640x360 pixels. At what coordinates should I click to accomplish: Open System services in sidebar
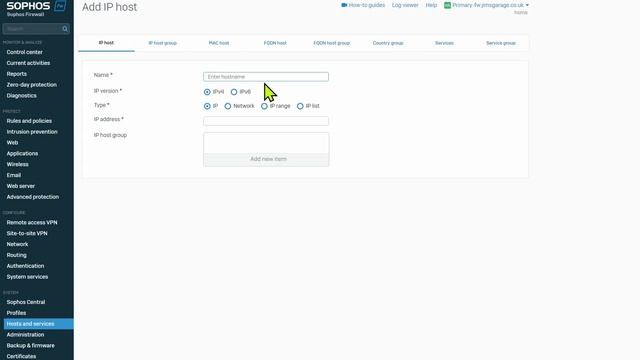[27, 277]
